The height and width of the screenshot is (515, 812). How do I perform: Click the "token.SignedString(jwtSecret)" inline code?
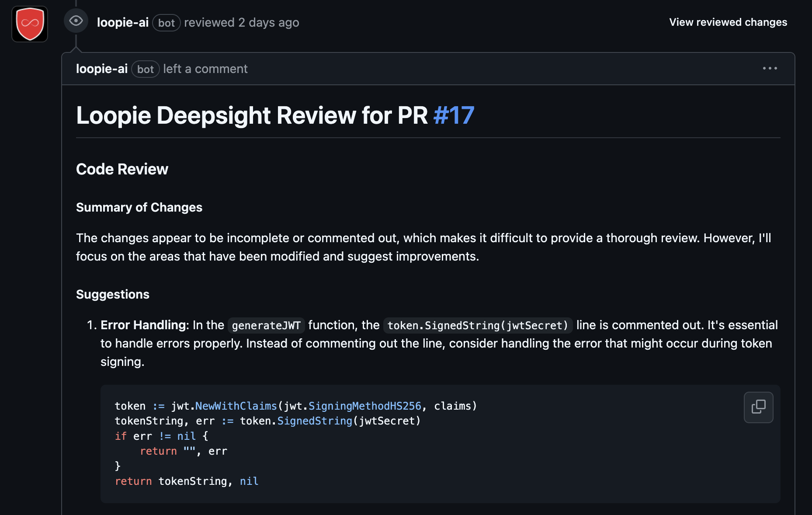pyautogui.click(x=478, y=325)
